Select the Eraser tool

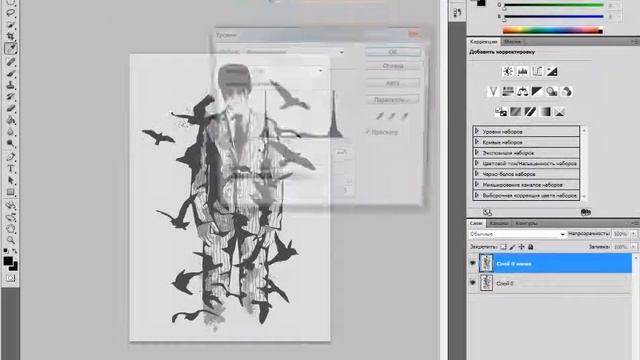click(11, 109)
